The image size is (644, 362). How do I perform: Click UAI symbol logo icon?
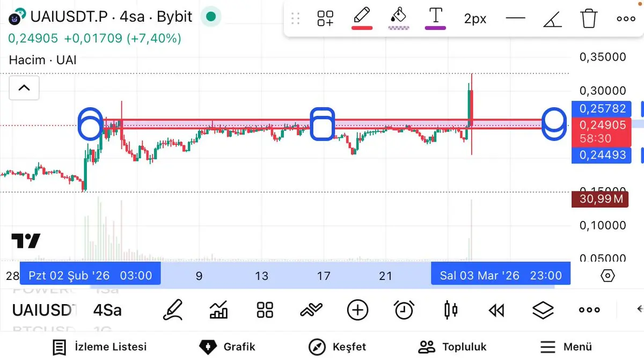coord(18,17)
